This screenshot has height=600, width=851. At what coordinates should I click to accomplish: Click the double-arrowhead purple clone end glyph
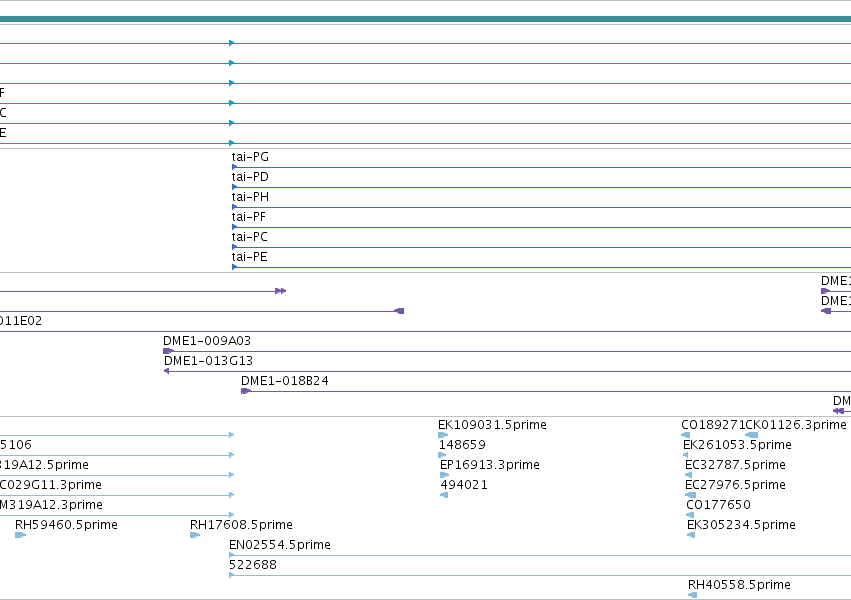(x=281, y=291)
